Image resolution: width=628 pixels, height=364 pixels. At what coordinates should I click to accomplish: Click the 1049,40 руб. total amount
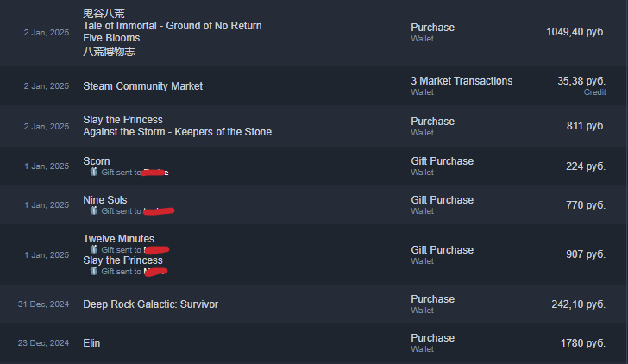575,32
